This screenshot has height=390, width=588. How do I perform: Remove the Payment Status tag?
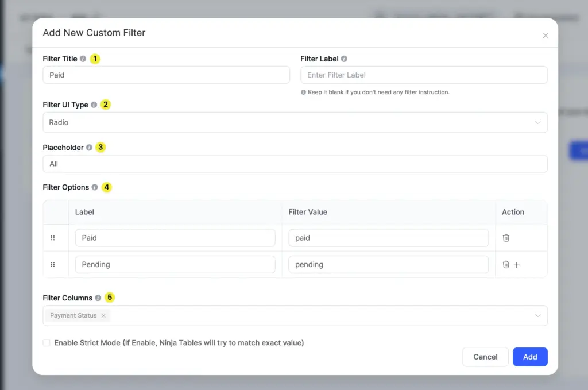pyautogui.click(x=103, y=315)
